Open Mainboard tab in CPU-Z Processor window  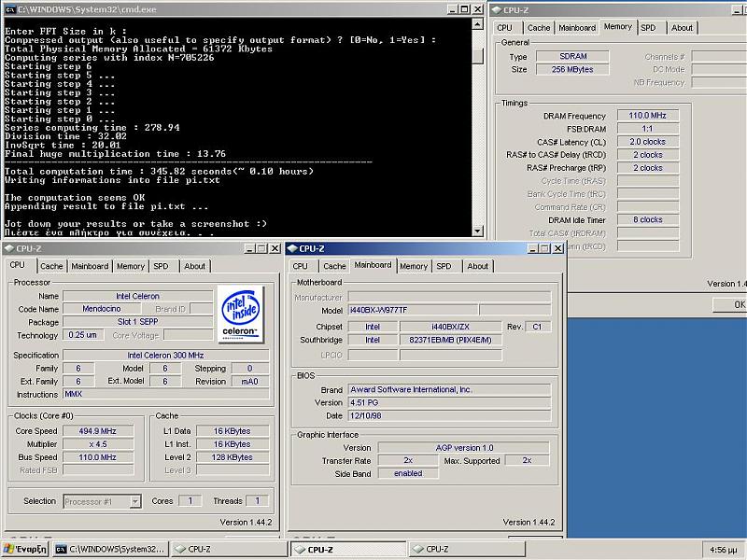90,266
